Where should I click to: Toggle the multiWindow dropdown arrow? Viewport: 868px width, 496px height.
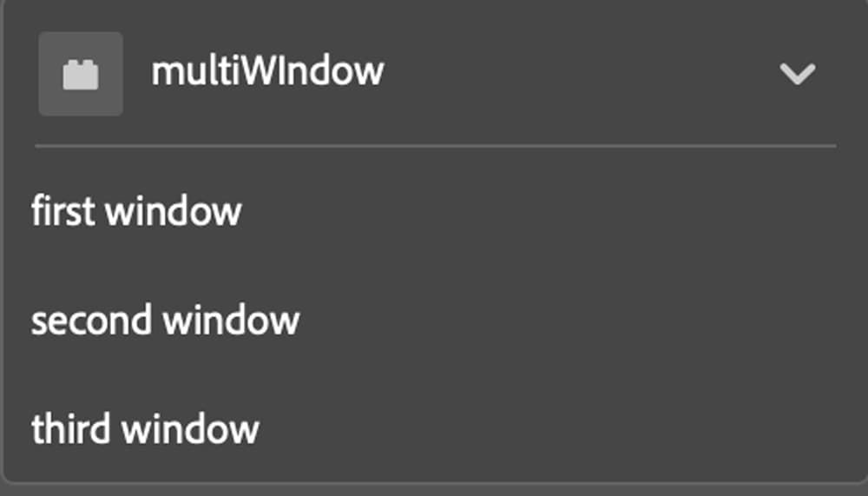[x=797, y=75]
